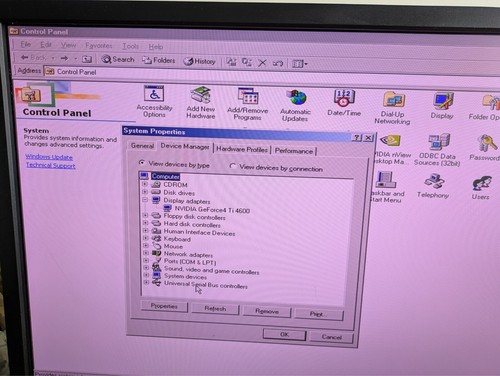Open the Favorites menu
This screenshot has height=376, width=500.
(99, 45)
